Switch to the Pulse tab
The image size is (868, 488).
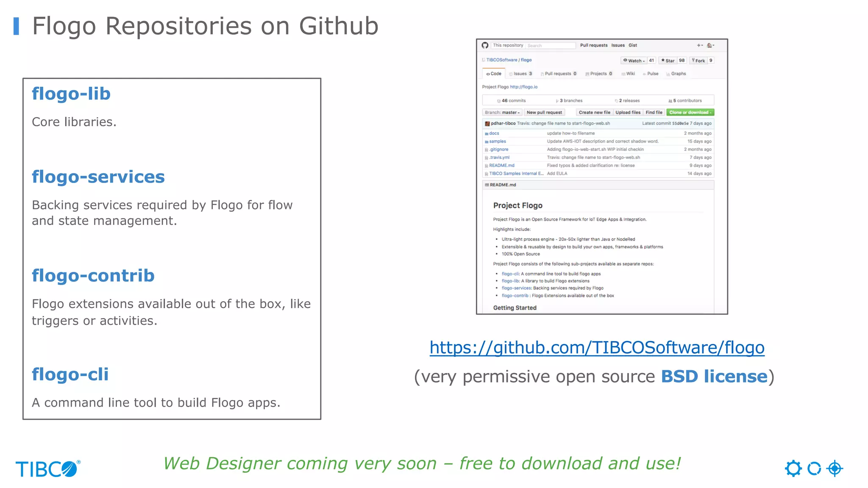(x=651, y=74)
